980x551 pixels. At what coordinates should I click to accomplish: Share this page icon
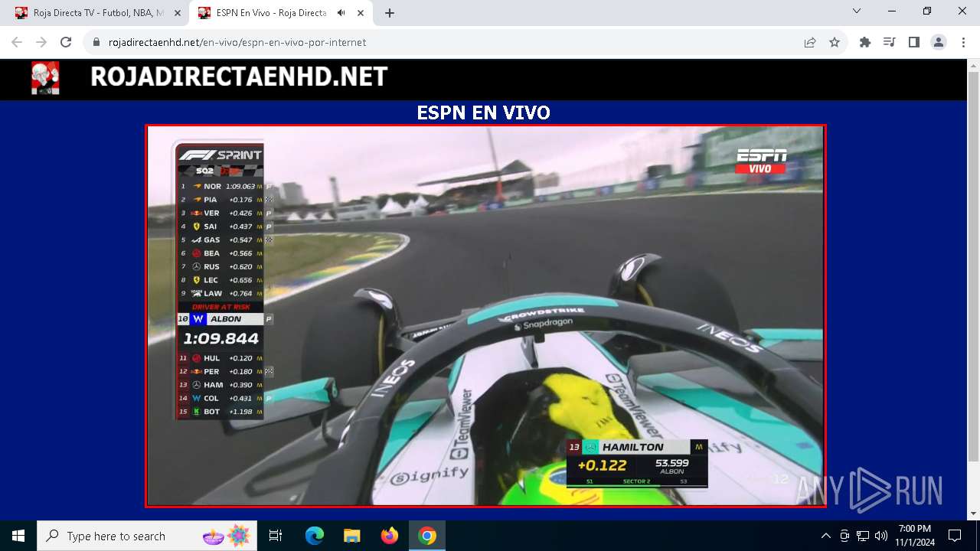pos(810,43)
